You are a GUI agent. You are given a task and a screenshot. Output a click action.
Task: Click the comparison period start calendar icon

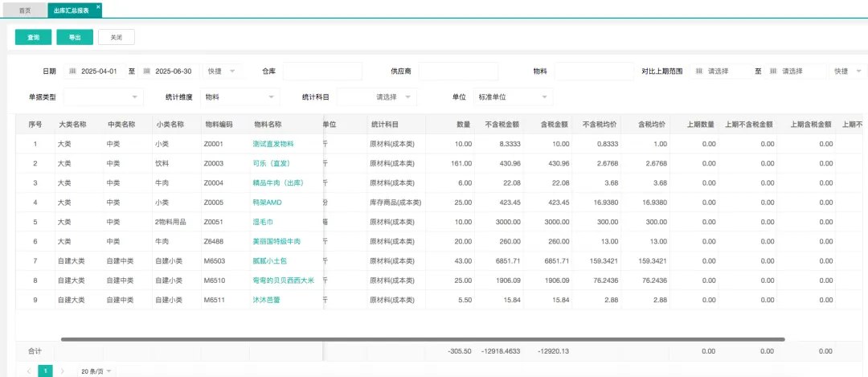tap(698, 72)
